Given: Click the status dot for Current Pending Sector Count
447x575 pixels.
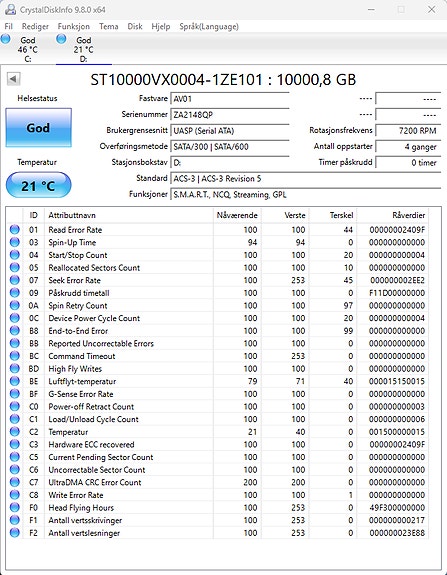Looking at the screenshot, I should coord(15,457).
